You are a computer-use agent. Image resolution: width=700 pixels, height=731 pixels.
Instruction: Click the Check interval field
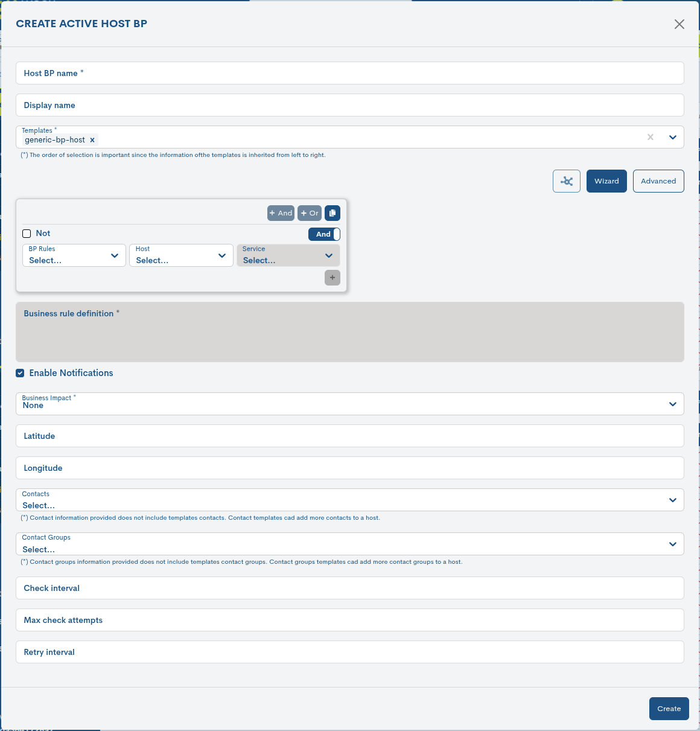tap(350, 588)
